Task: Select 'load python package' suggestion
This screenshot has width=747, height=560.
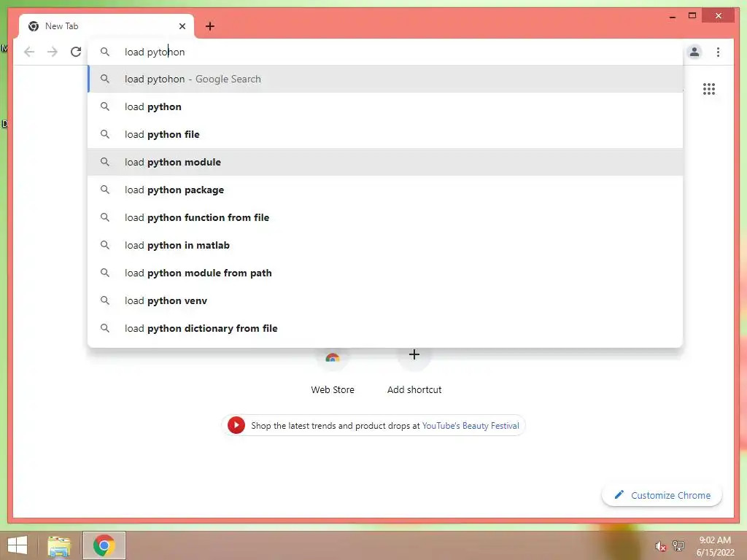Action: coord(385,190)
